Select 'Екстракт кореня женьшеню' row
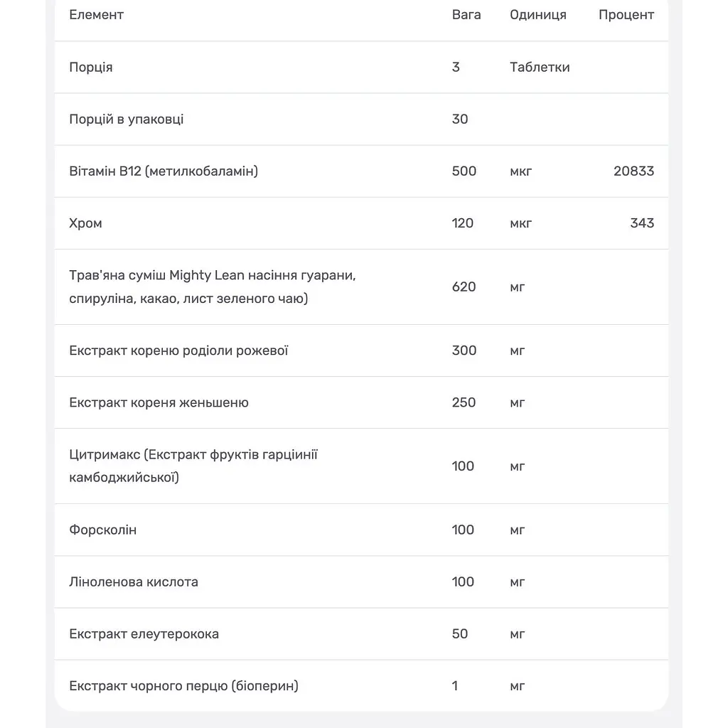 (361, 402)
